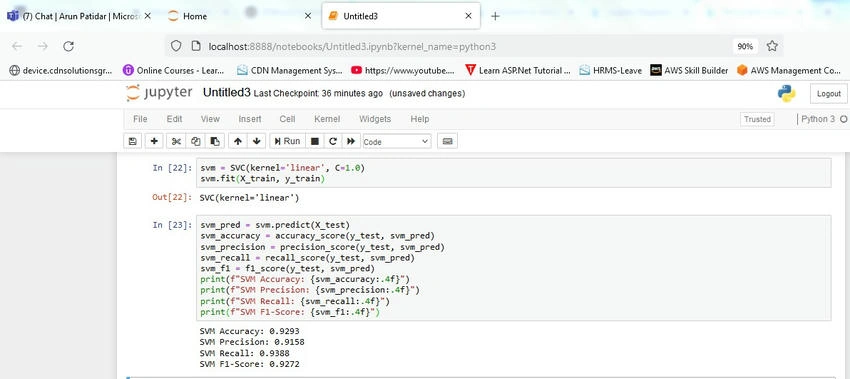The width and height of the screenshot is (850, 379).
Task: Close the Untitled3 browser tab
Action: 468,16
